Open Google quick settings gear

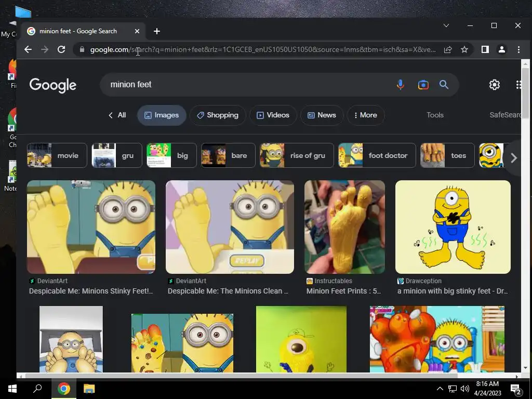click(x=495, y=85)
